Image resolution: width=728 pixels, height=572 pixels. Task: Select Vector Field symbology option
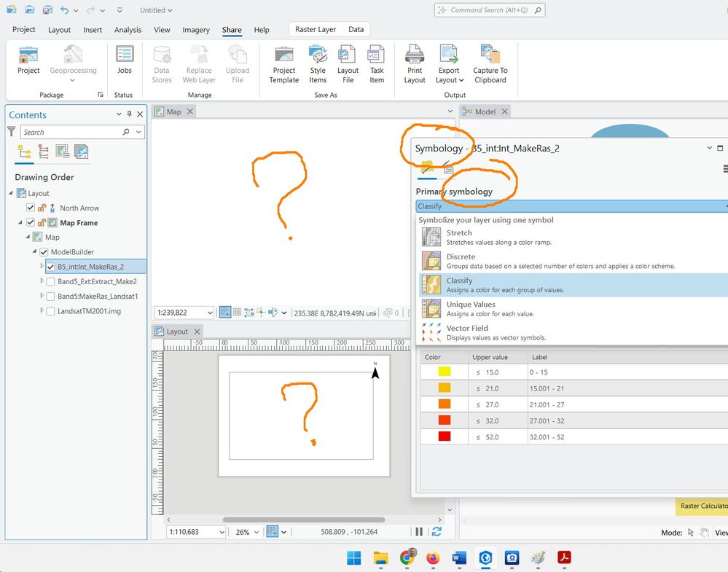coord(573,332)
